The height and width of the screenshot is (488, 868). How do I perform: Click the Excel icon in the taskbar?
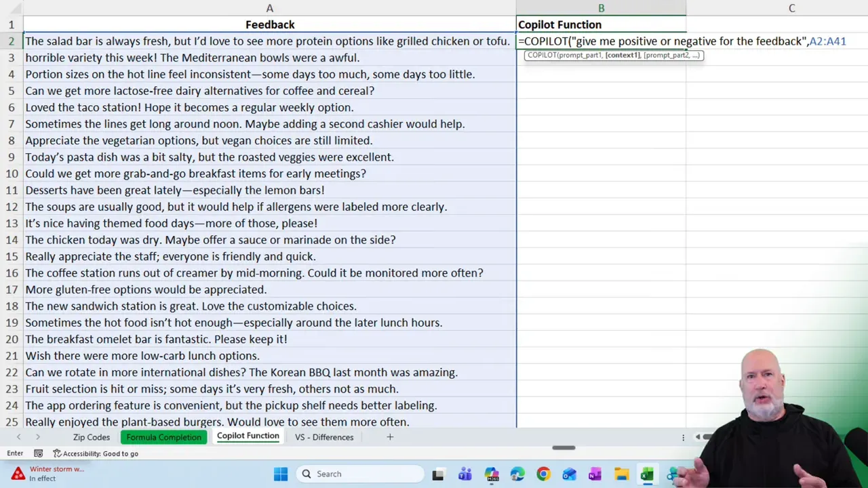(x=646, y=474)
